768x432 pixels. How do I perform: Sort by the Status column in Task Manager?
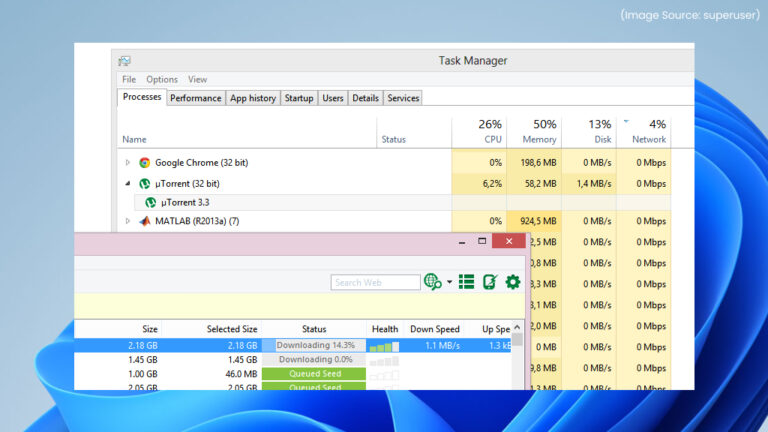[393, 140]
